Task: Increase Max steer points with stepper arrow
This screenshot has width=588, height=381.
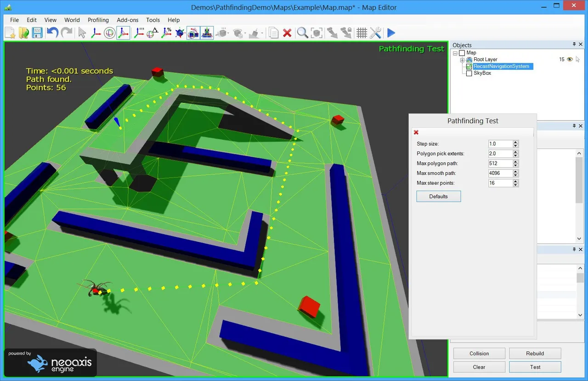Action: pos(515,181)
